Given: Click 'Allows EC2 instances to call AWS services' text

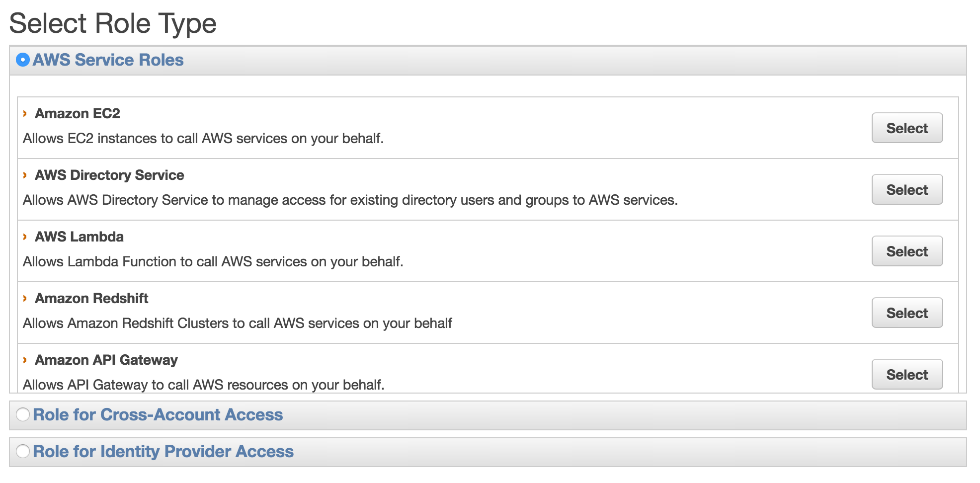Looking at the screenshot, I should (203, 139).
